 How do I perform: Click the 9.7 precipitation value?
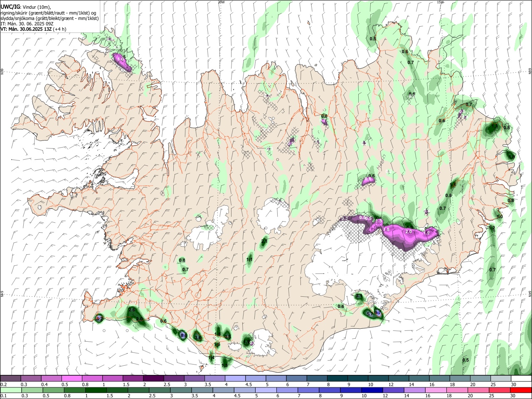pos(378,313)
